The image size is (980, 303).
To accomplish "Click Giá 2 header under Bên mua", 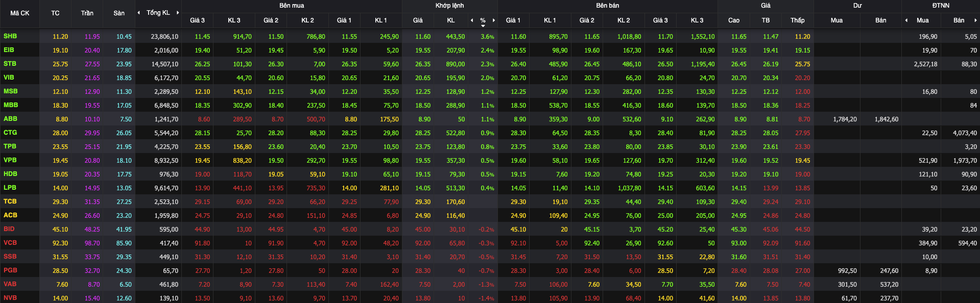I will (271, 20).
